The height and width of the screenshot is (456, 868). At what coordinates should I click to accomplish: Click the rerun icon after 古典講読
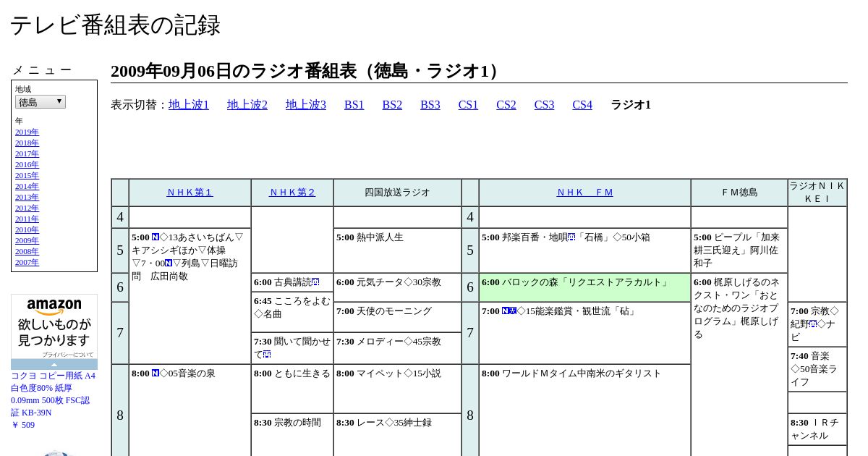(315, 282)
